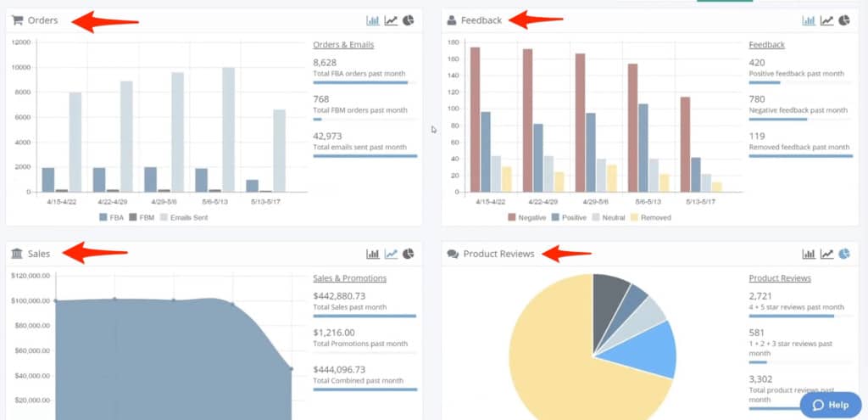This screenshot has height=420, width=868.
Task: Switch Feedback panel to bar chart view
Action: point(809,20)
